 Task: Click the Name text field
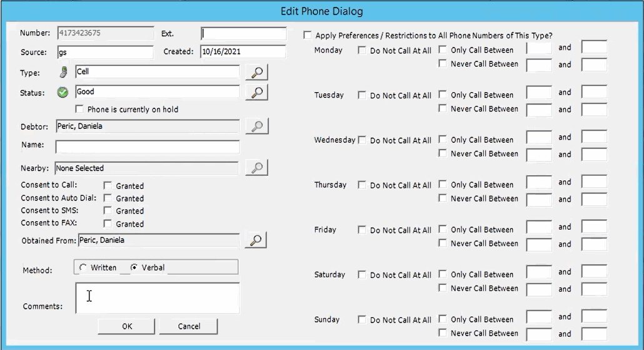[147, 147]
